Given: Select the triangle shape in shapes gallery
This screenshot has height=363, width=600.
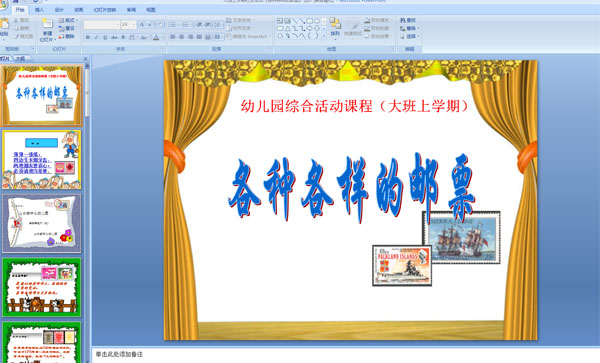Looking at the screenshot, I should [x=288, y=28].
